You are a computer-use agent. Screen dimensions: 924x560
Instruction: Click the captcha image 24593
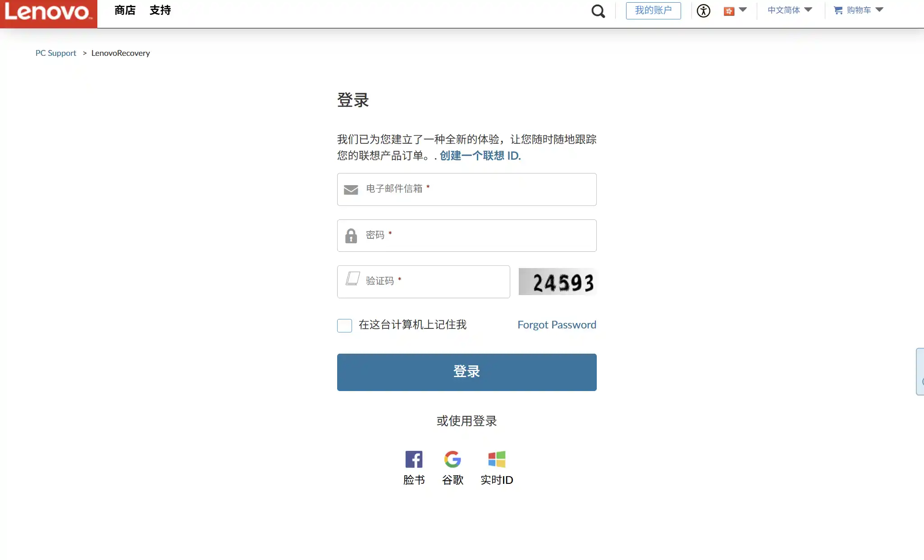(558, 282)
